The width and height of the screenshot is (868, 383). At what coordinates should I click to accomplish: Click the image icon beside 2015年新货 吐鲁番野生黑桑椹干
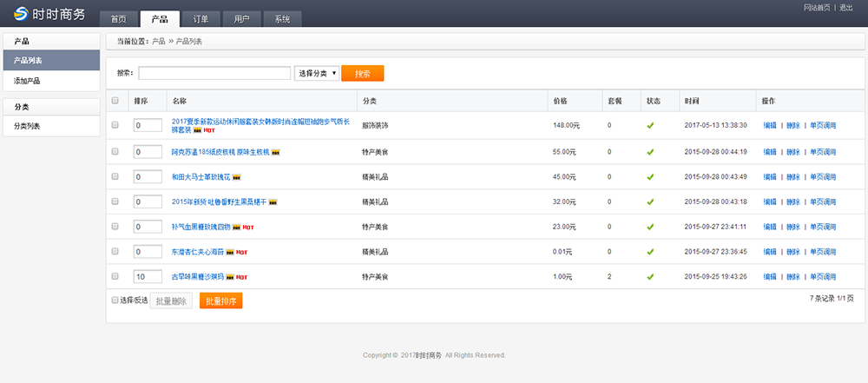[x=273, y=202]
